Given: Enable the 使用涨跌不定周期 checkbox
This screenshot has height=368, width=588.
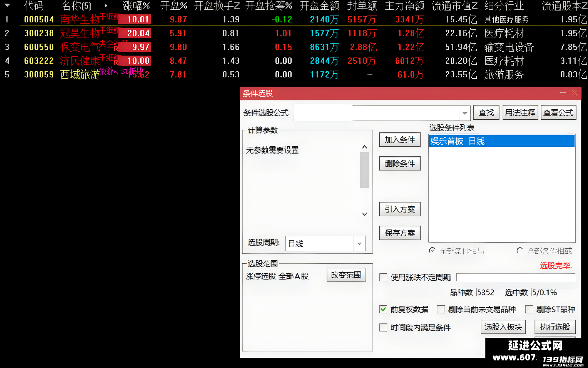Looking at the screenshot, I should tap(383, 277).
